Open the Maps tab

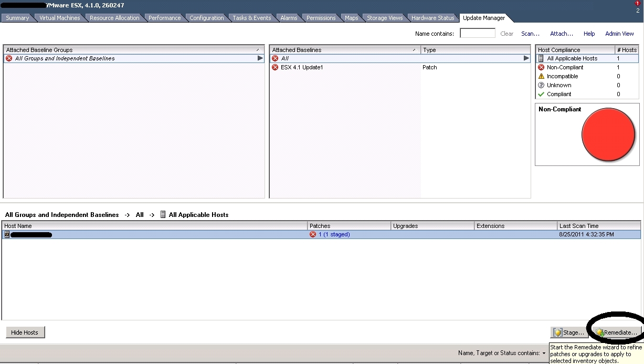pyautogui.click(x=351, y=18)
